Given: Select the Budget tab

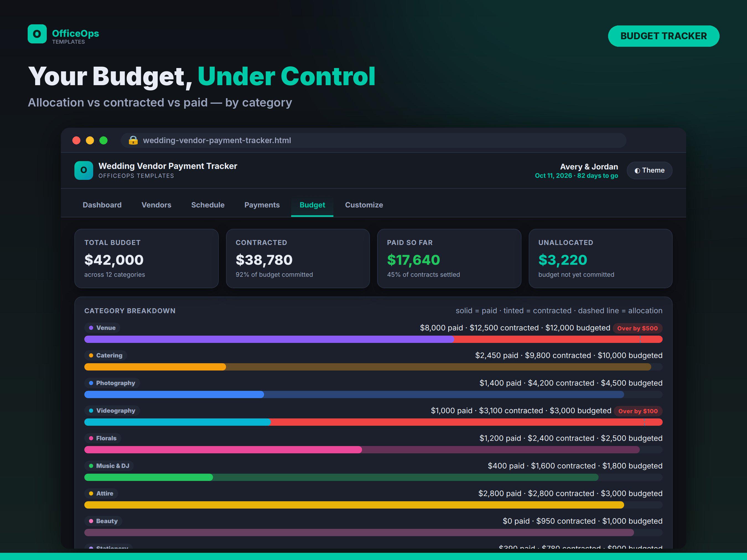Looking at the screenshot, I should click(312, 205).
